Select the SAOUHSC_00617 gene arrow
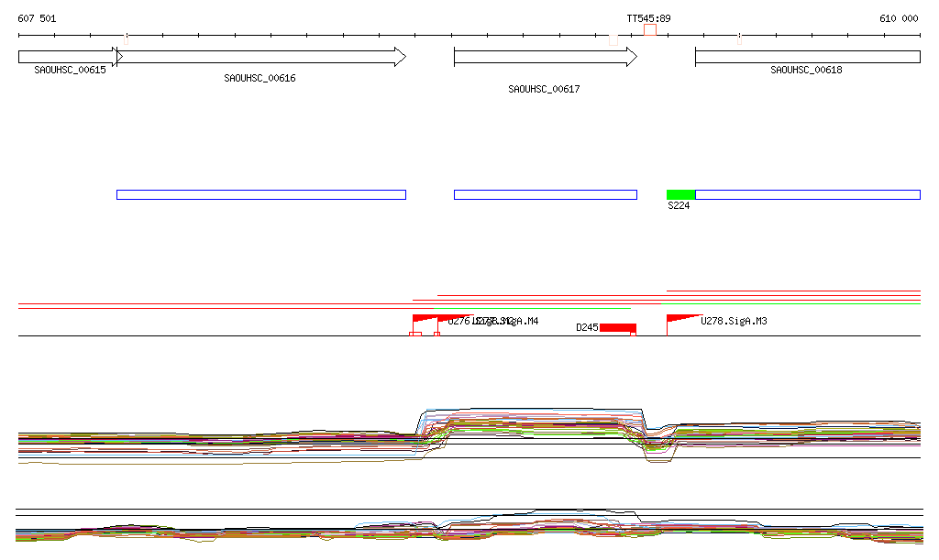The height and width of the screenshot is (560, 939). (x=546, y=57)
